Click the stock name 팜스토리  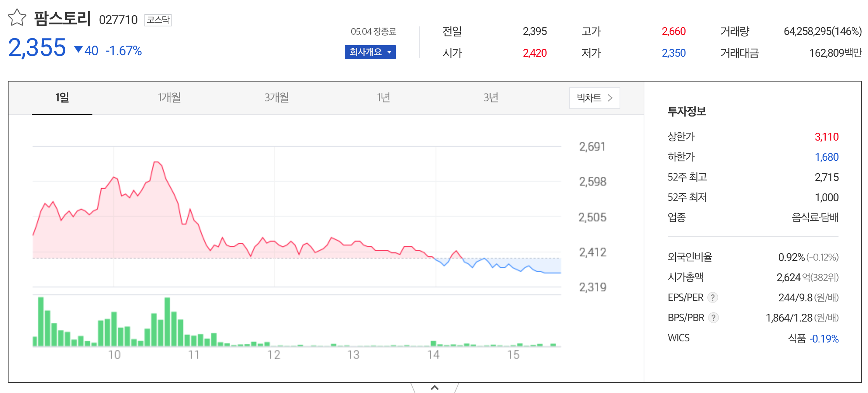tap(62, 19)
